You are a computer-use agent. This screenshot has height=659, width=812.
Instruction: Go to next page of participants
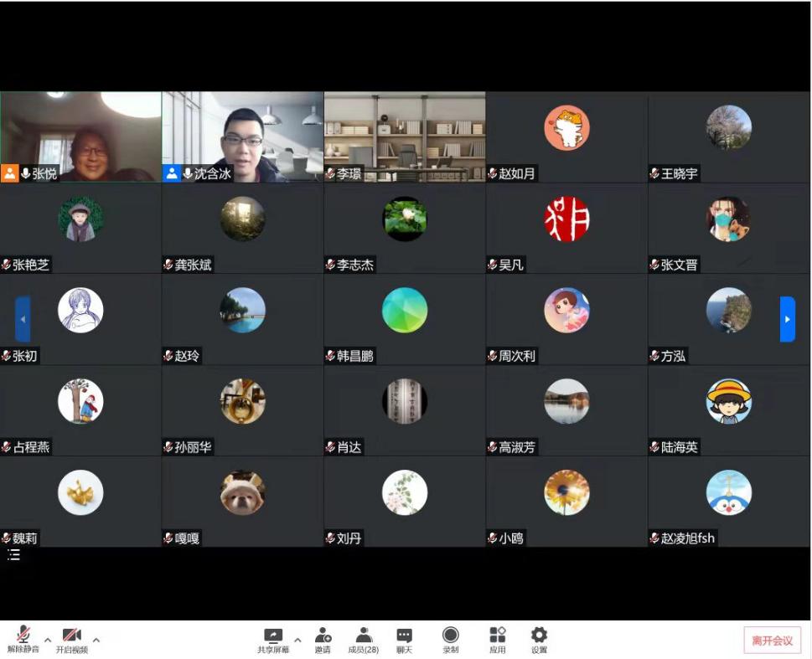coord(787,319)
